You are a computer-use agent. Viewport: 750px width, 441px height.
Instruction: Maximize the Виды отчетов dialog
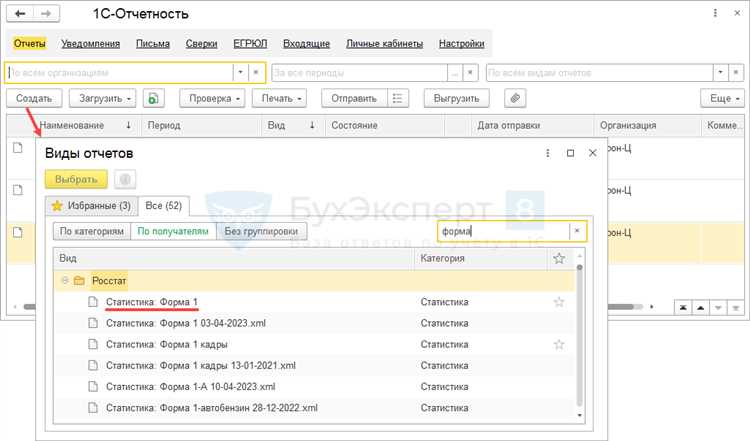[570, 153]
